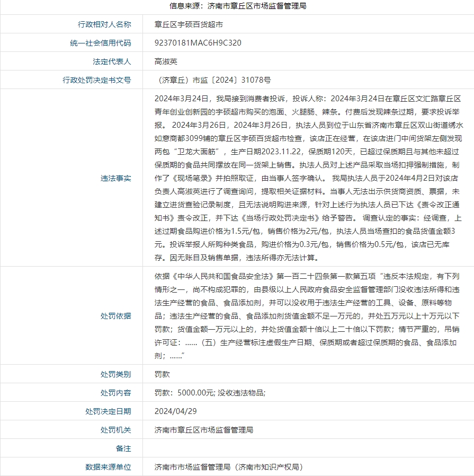Select the label 行政相对人名称
Screen dimensions: 474x476
tap(104, 24)
